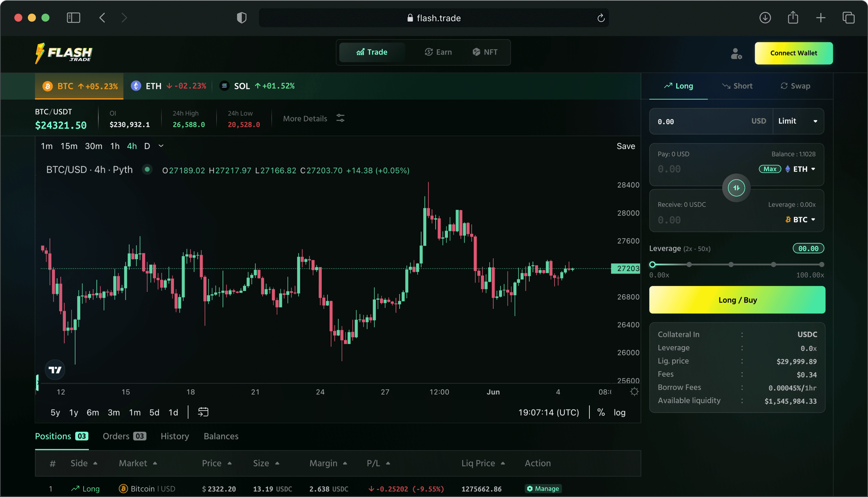Toggle percent scale on chart

[601, 412]
